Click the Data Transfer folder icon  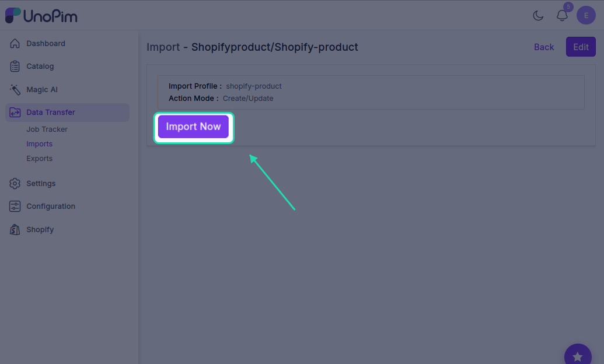point(15,112)
